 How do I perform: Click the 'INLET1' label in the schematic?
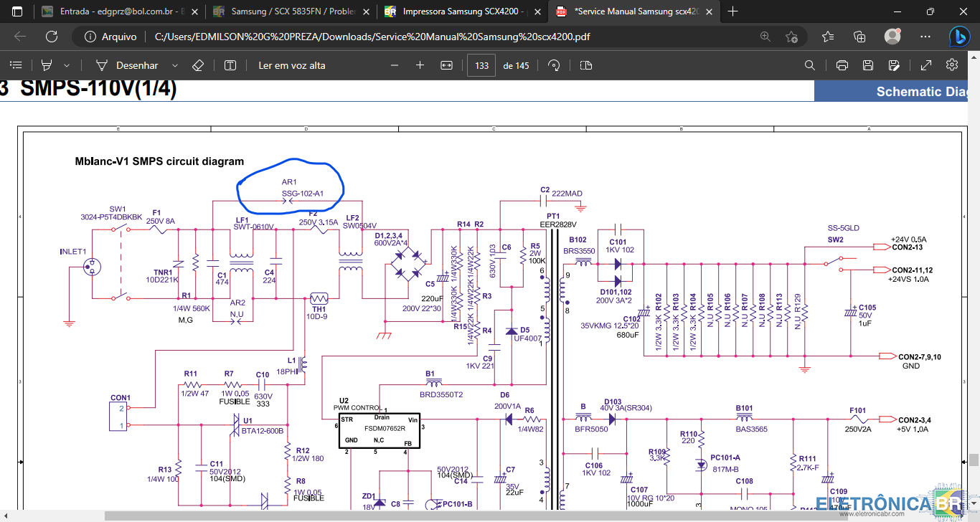[73, 252]
